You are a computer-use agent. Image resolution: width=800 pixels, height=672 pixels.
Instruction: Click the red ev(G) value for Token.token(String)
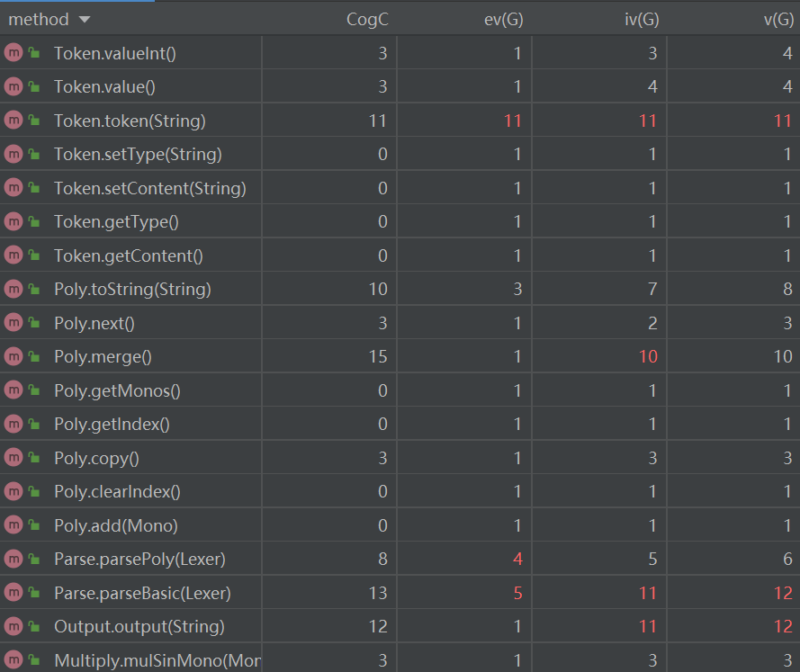[x=512, y=121]
